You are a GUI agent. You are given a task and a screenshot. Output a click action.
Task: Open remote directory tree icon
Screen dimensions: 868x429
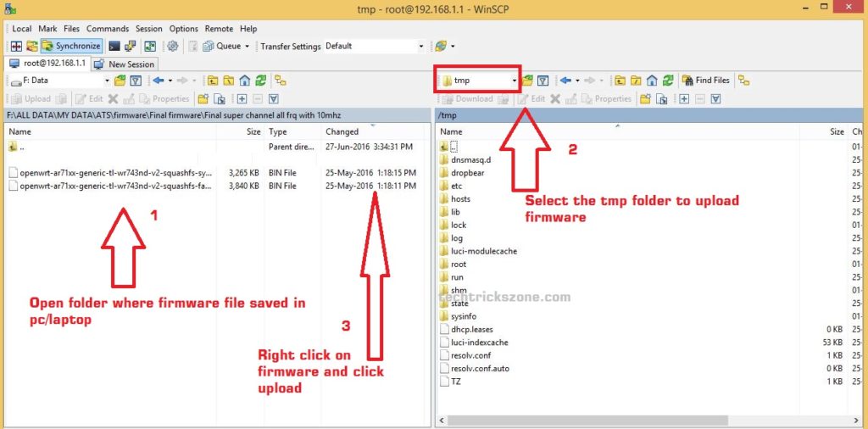[x=744, y=81]
